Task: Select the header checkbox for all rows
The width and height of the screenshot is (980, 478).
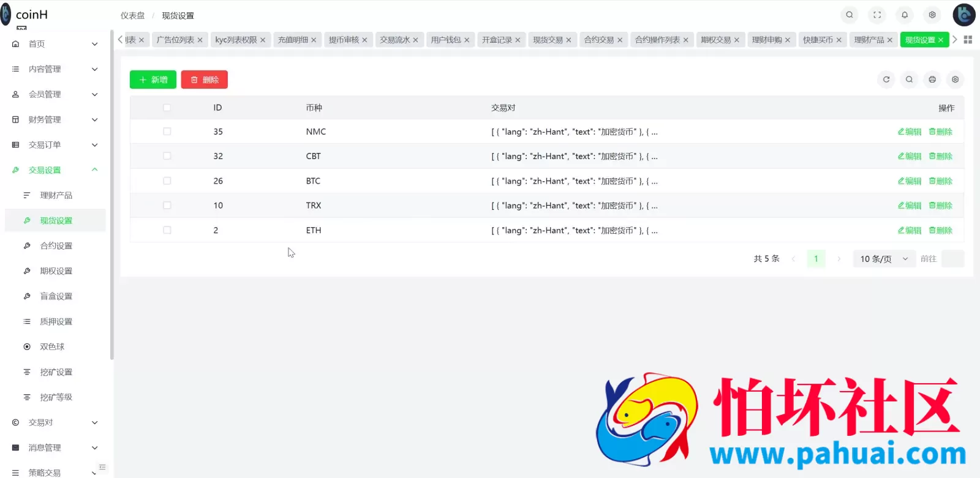Action: 167,108
